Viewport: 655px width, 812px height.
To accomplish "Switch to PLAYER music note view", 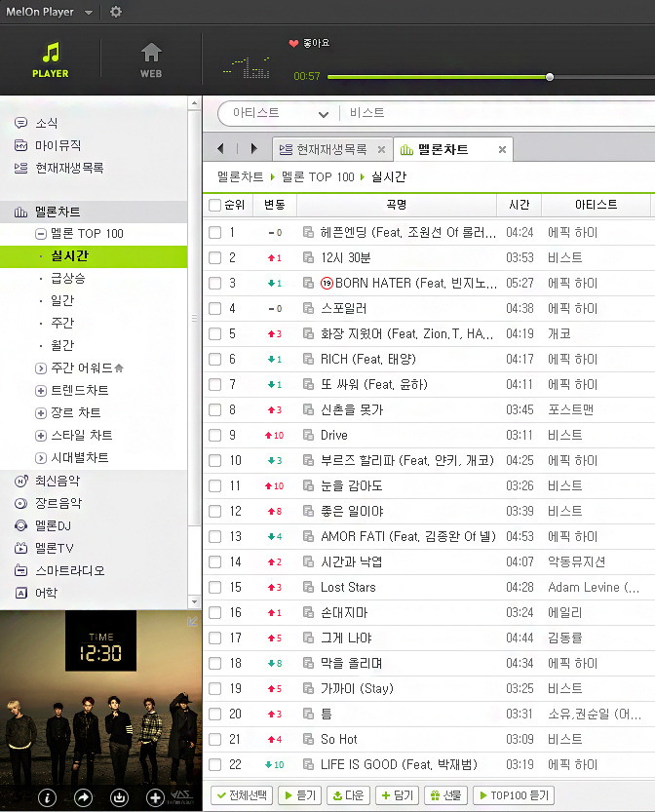I will pos(51,60).
